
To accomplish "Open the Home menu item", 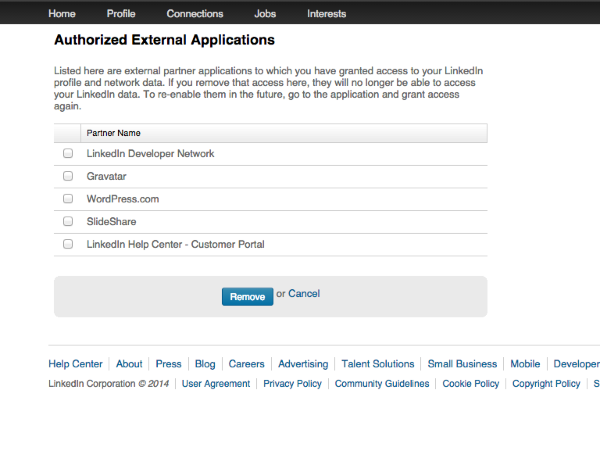I will tap(62, 14).
